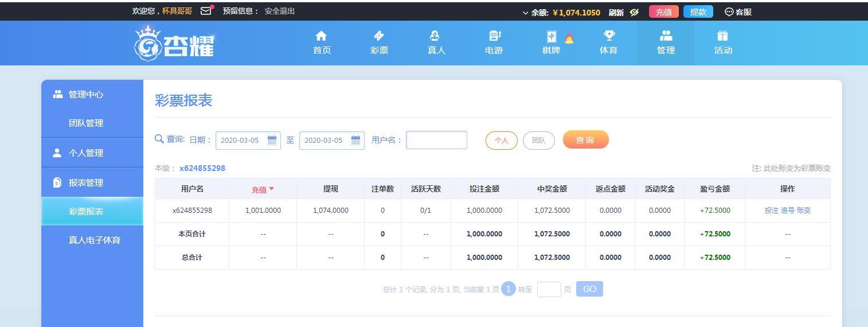
Task: Open end date calendar picker
Action: (x=355, y=140)
